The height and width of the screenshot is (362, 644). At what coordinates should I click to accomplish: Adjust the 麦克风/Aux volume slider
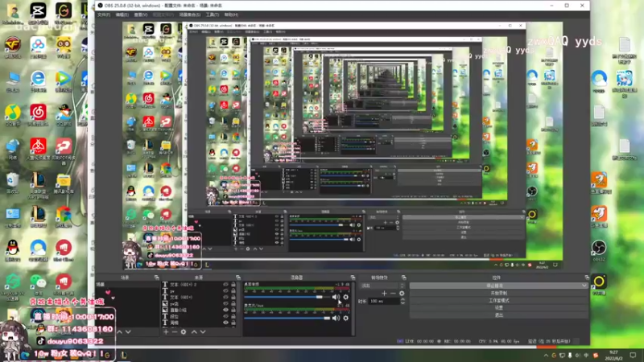pyautogui.click(x=287, y=318)
